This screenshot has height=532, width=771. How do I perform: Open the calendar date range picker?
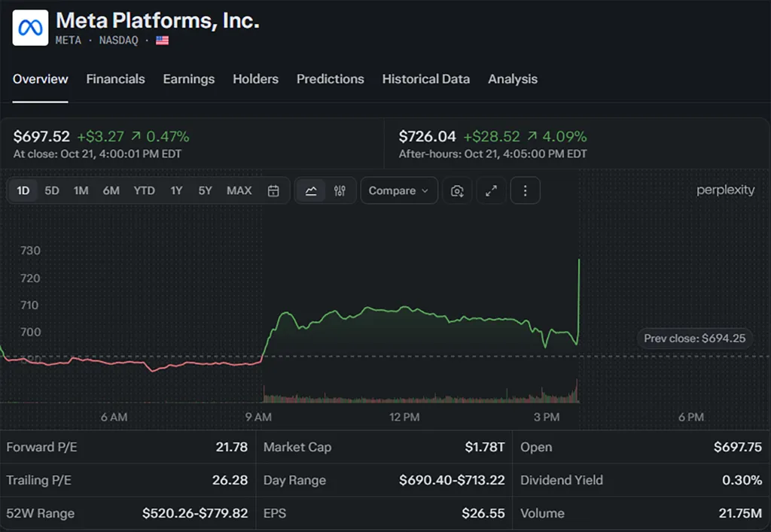(273, 190)
